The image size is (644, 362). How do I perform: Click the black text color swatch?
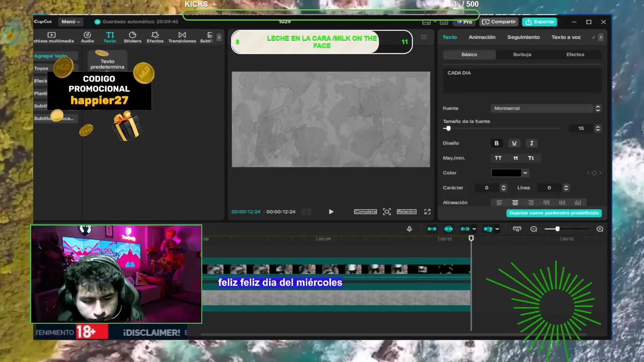pyautogui.click(x=506, y=173)
